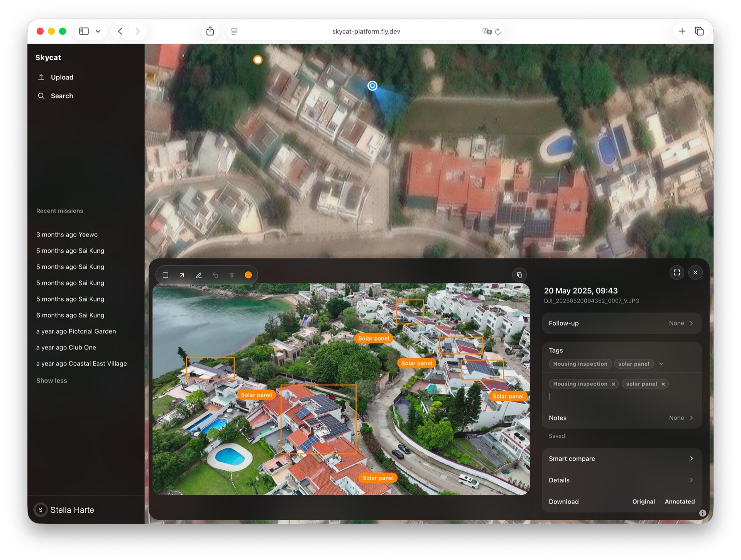Toggle the browser sidebar panel
741x560 pixels.
click(x=84, y=31)
